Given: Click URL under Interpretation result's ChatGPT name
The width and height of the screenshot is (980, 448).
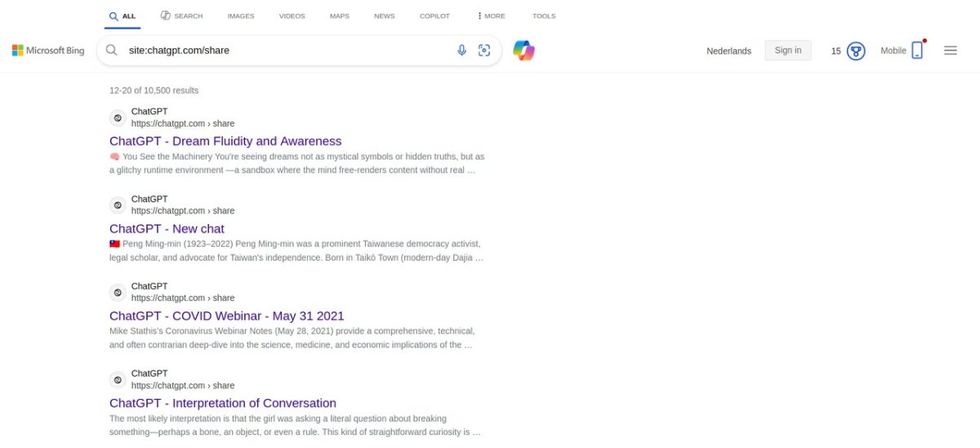Looking at the screenshot, I should coord(183,386).
